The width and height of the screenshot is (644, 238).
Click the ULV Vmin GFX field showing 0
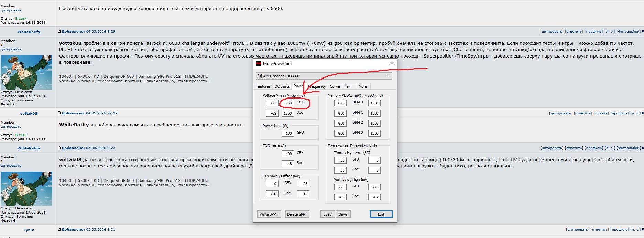pos(272,184)
